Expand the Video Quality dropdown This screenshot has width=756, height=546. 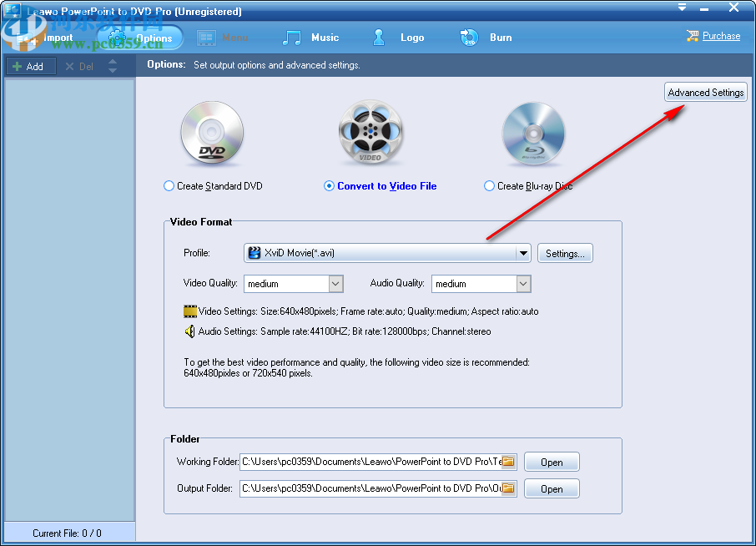pos(335,284)
